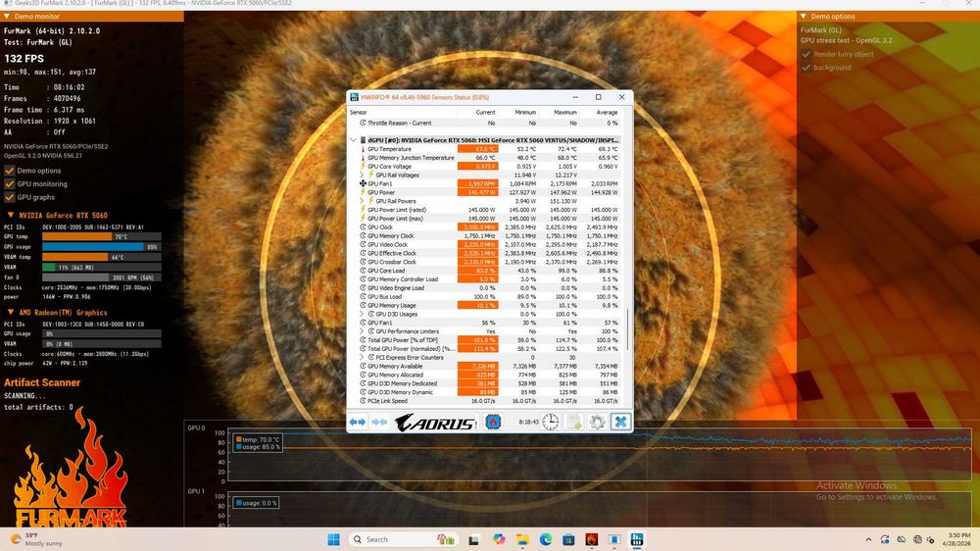Click the taskbar Search box
Viewport: 980px width, 551px height.
tap(404, 539)
